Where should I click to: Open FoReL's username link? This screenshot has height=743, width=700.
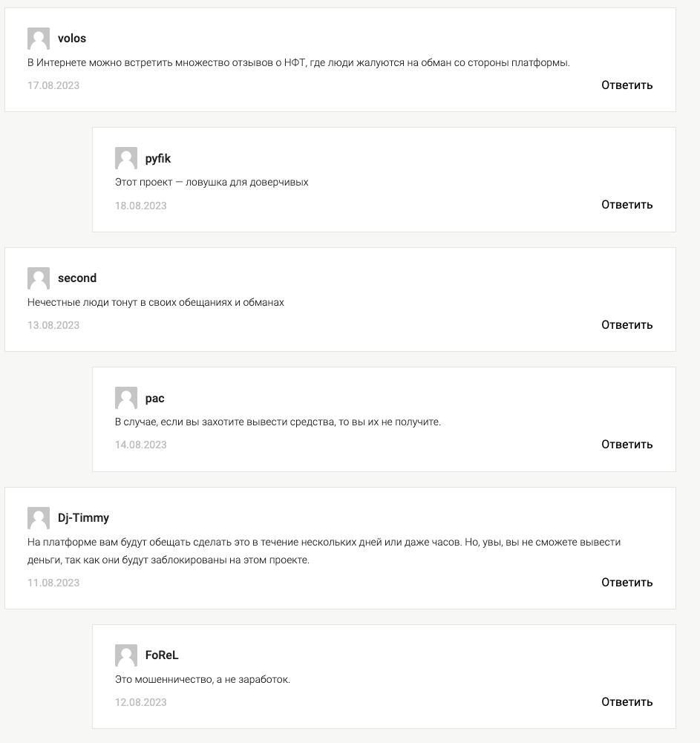click(162, 655)
